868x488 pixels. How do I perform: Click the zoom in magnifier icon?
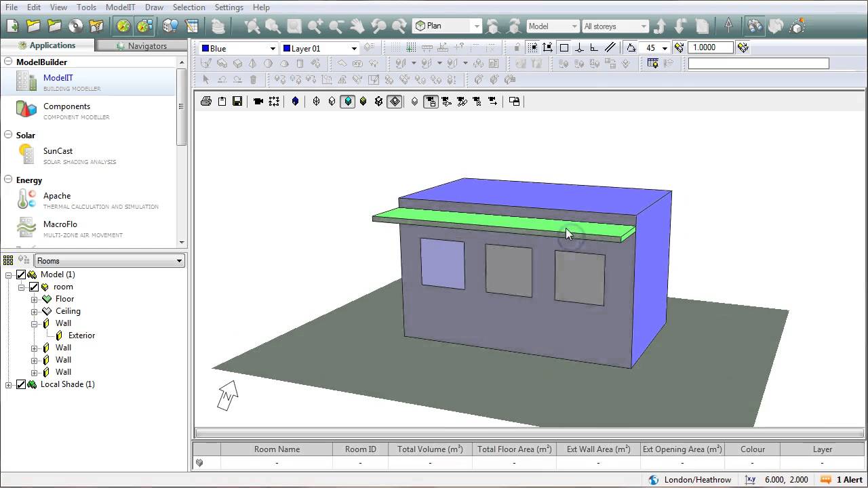[x=315, y=26]
